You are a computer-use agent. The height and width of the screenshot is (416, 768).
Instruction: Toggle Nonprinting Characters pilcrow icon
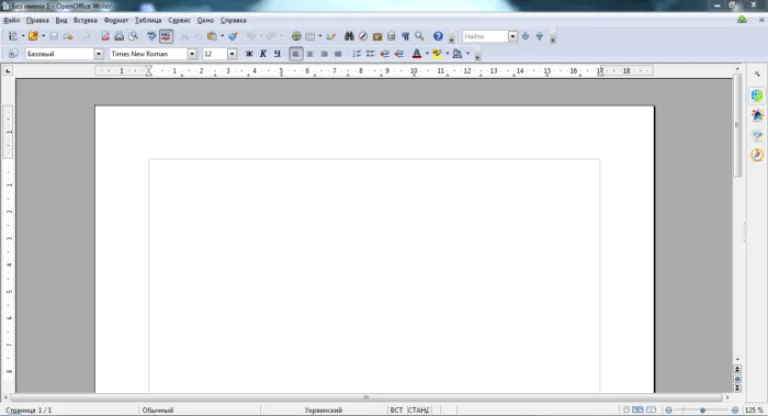(x=405, y=36)
